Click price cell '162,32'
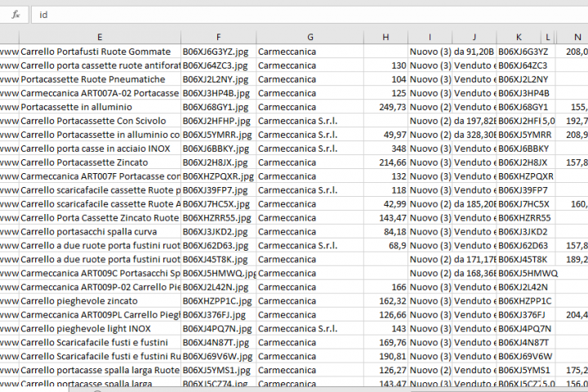 point(385,301)
